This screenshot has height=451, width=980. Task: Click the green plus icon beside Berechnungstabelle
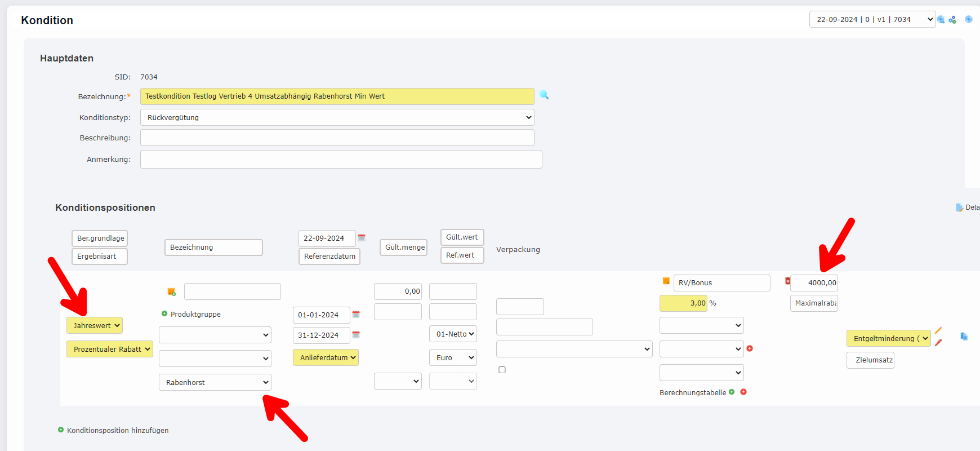point(732,392)
